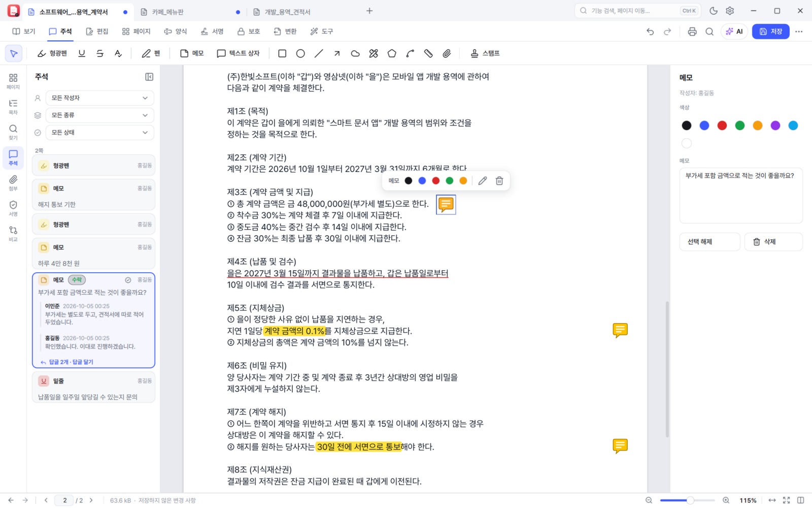Toggle dark mode moon icon
The image size is (812, 508).
click(x=714, y=11)
